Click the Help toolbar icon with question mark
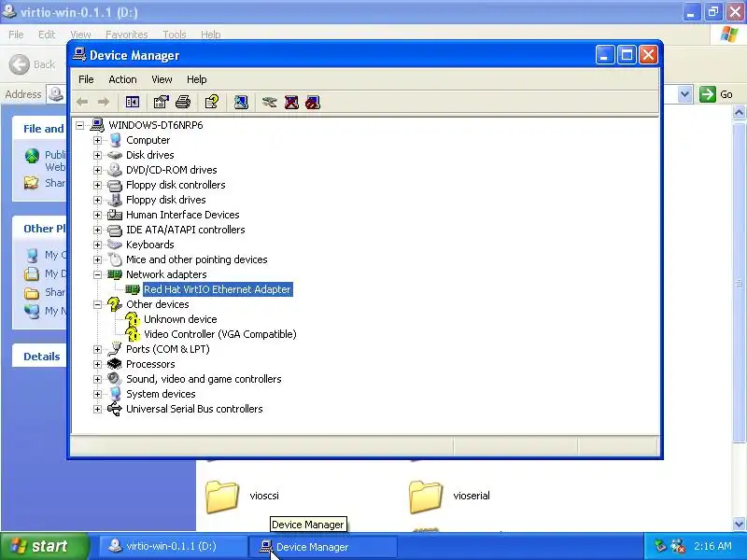747x560 pixels. pos(212,102)
